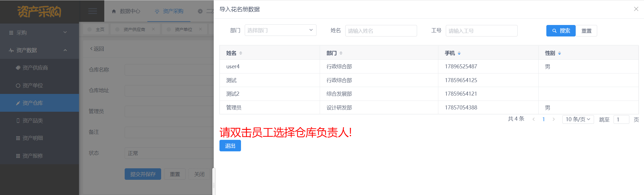Expand the 采购 sidebar menu

click(39, 33)
